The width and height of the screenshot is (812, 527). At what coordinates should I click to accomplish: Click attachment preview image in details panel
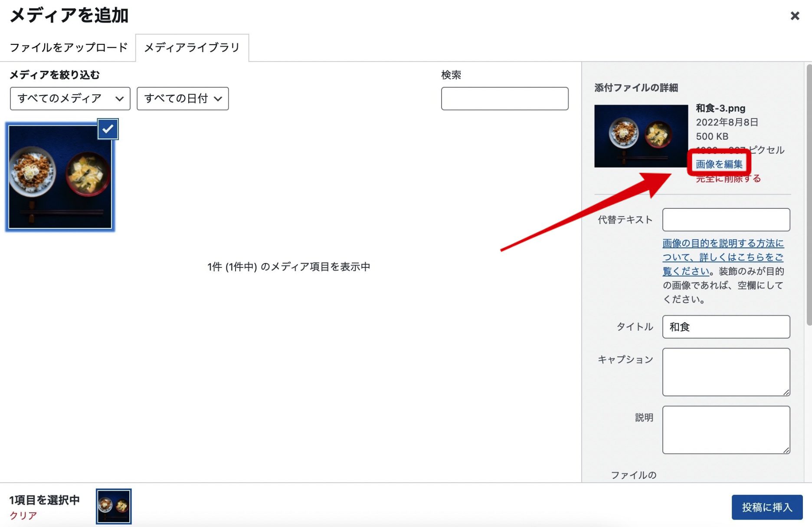641,136
